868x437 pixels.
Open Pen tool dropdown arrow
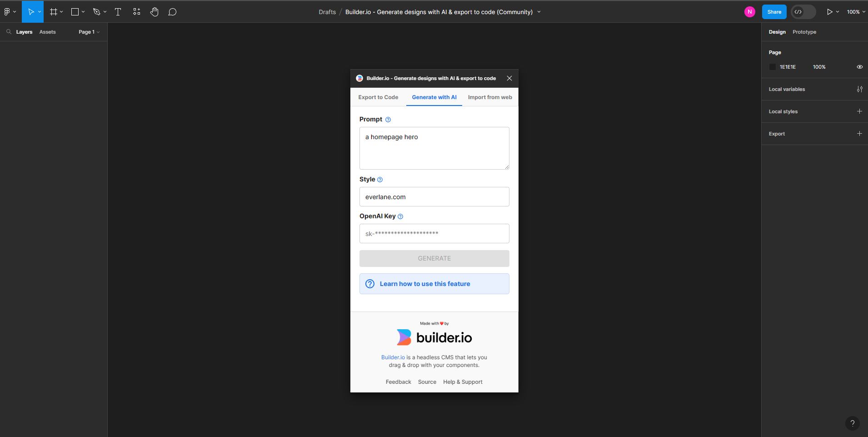pos(105,12)
